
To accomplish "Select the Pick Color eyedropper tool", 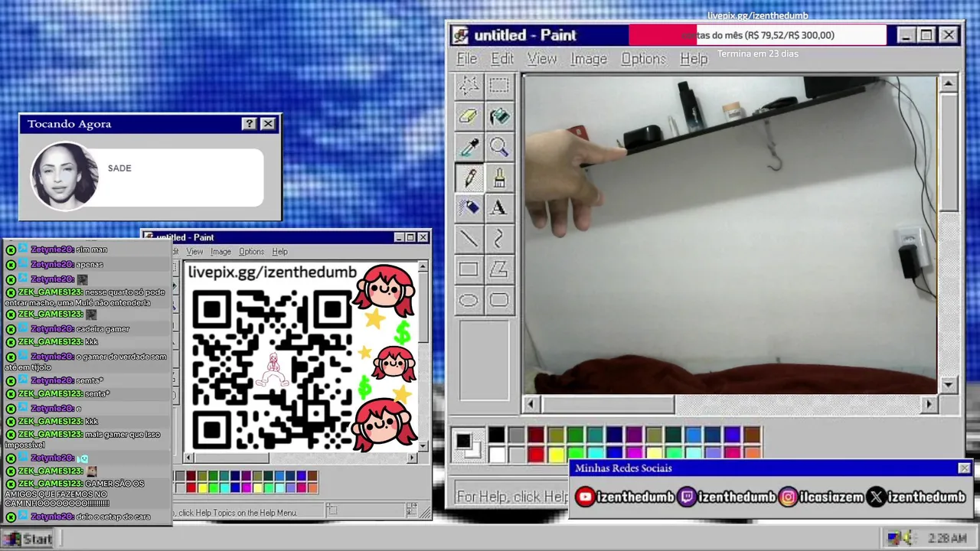I will tap(469, 147).
